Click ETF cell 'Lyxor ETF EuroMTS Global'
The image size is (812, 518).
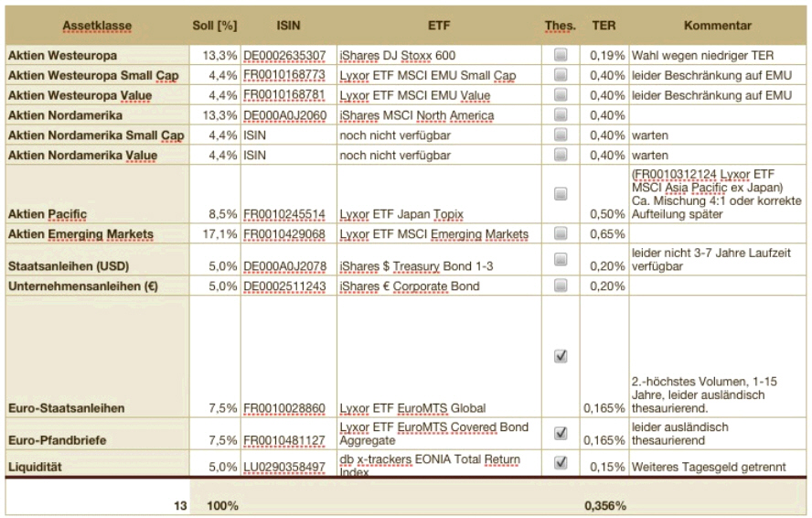(x=439, y=357)
